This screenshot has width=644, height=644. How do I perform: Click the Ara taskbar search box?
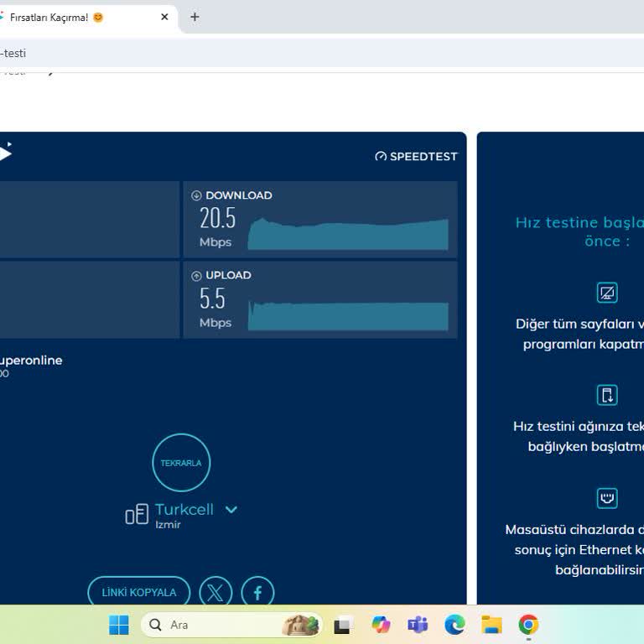[218, 625]
